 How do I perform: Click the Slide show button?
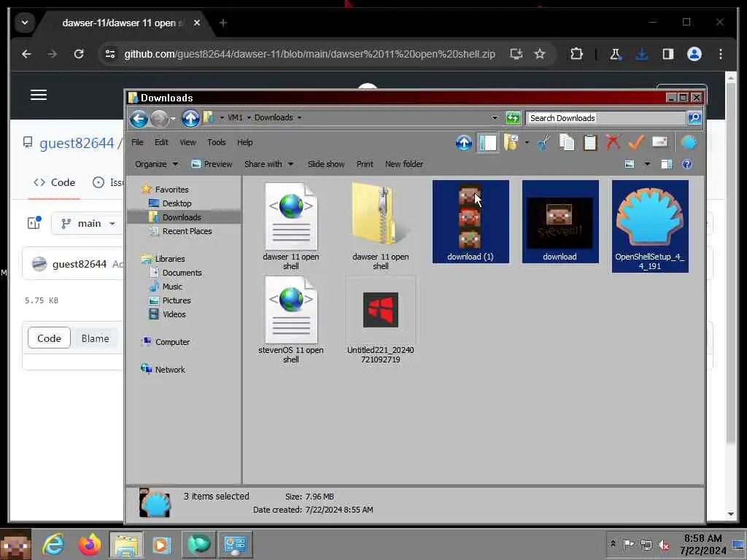tap(326, 164)
